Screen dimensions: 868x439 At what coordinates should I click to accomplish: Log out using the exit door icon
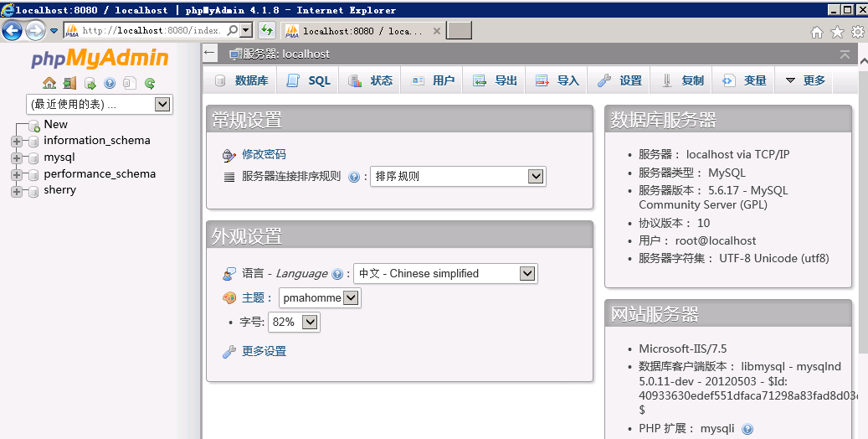[69, 83]
